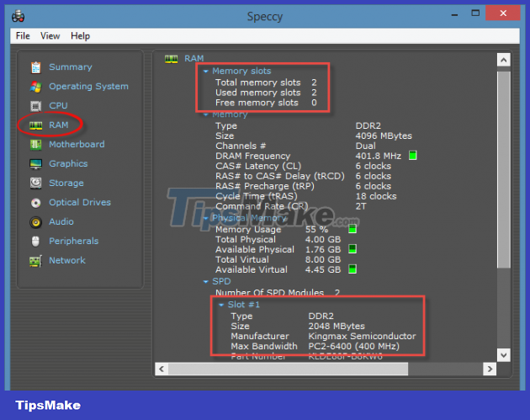Click the 'Channels #' row label
Image resolution: width=530 pixels, height=420 pixels.
click(x=241, y=146)
